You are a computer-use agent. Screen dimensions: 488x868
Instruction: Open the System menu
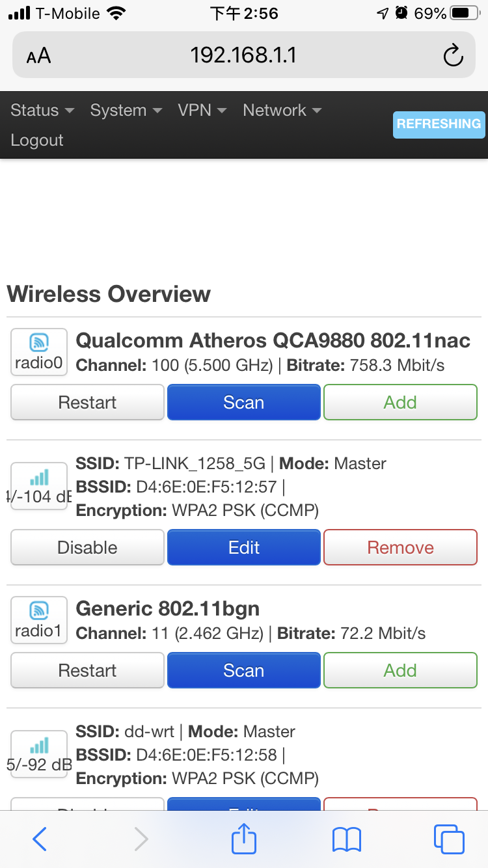[126, 110]
